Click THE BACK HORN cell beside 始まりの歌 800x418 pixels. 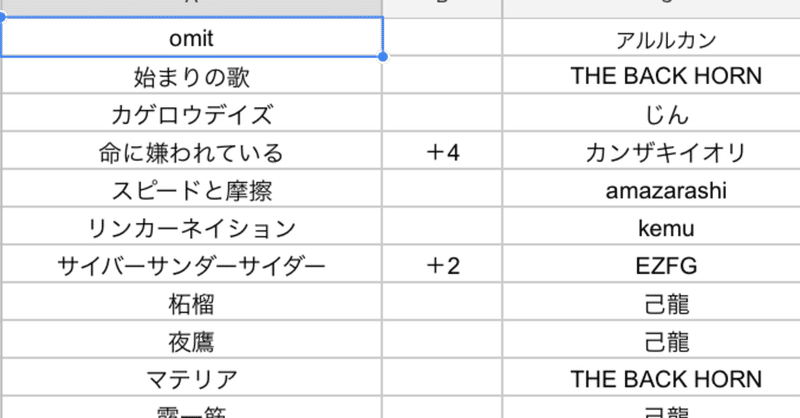click(x=664, y=76)
